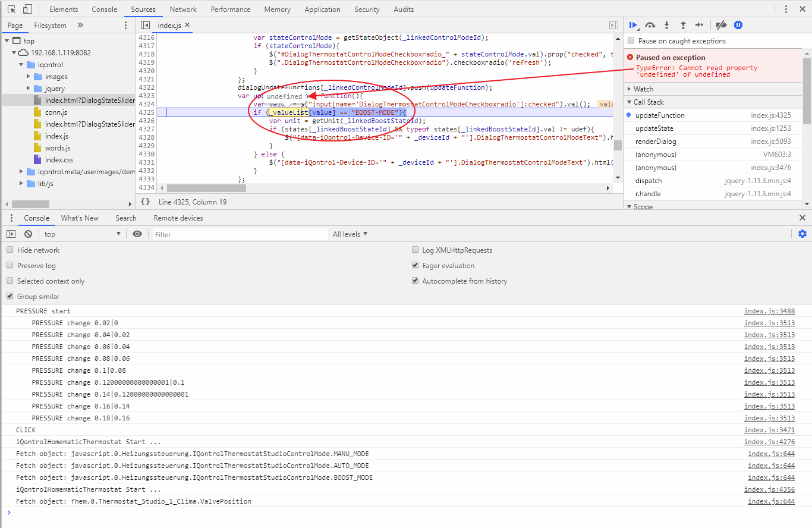Click the console prompt input line
This screenshot has height=528, width=812.
[406, 513]
